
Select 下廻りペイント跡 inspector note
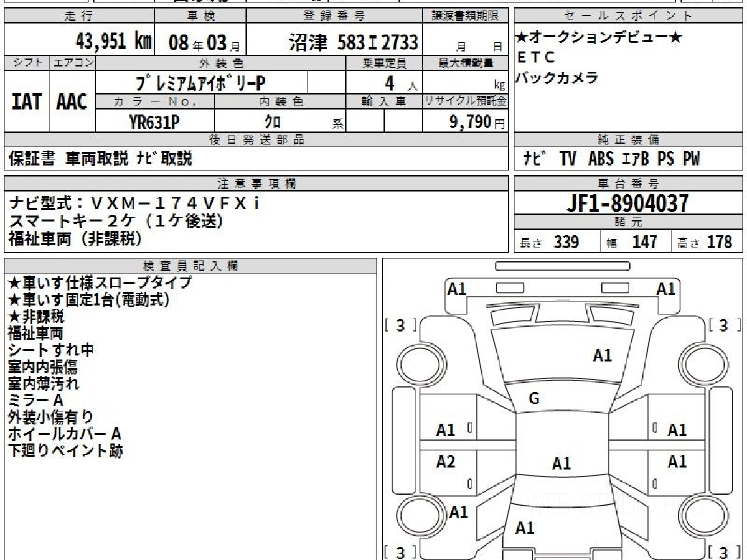coord(65,450)
